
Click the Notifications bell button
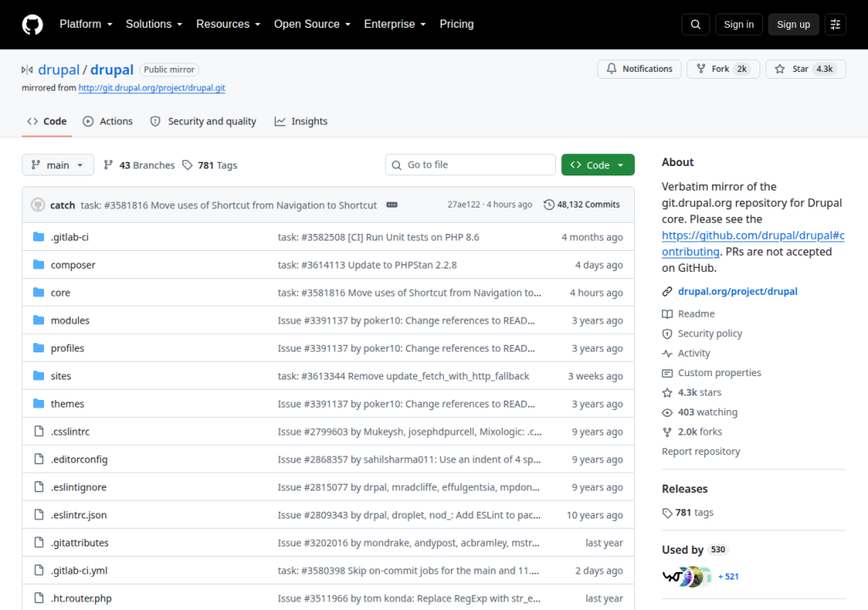(639, 69)
